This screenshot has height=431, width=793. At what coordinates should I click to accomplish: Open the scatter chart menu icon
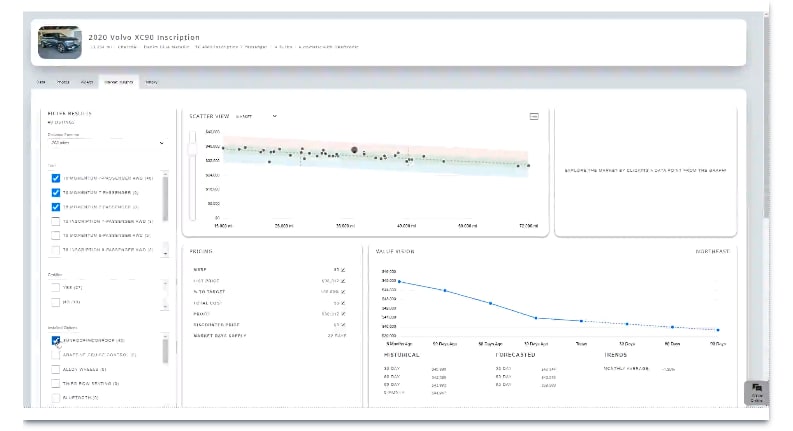(x=534, y=116)
